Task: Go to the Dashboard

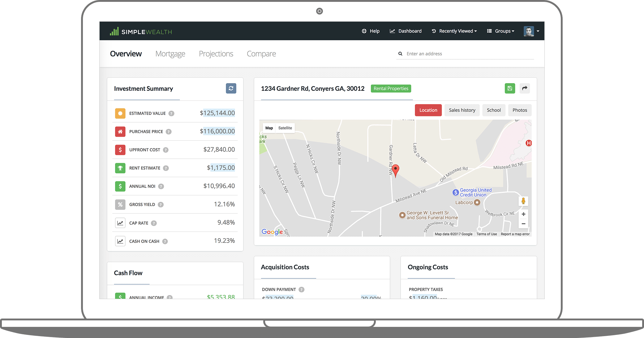Action: pyautogui.click(x=406, y=31)
